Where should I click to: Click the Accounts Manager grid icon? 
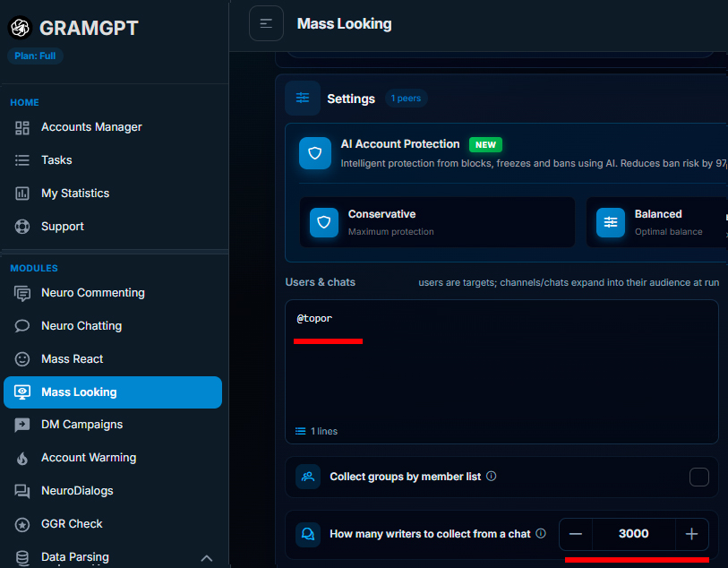pos(22,128)
